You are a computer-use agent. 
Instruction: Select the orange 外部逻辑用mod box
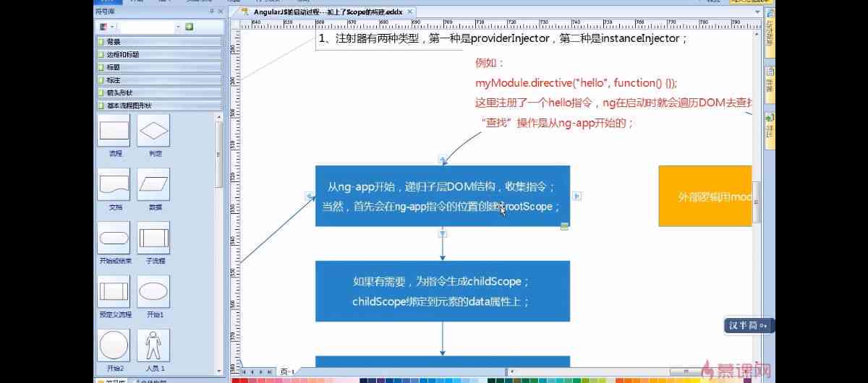[705, 196]
